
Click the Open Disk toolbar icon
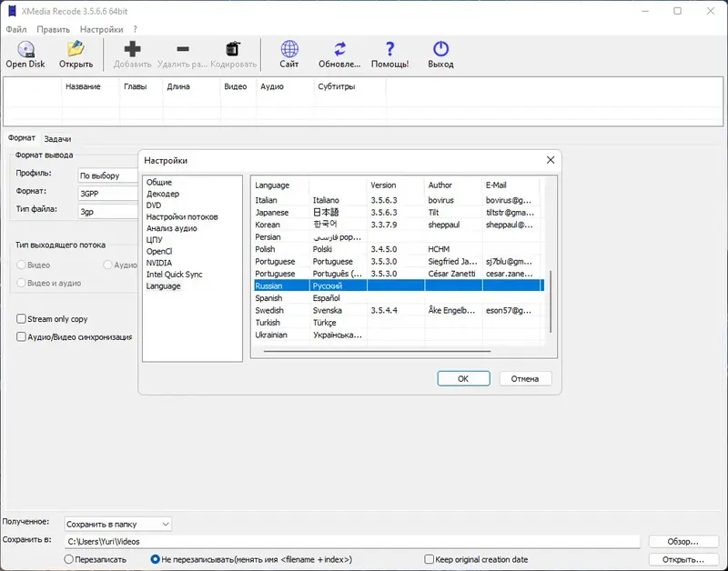pyautogui.click(x=25, y=50)
